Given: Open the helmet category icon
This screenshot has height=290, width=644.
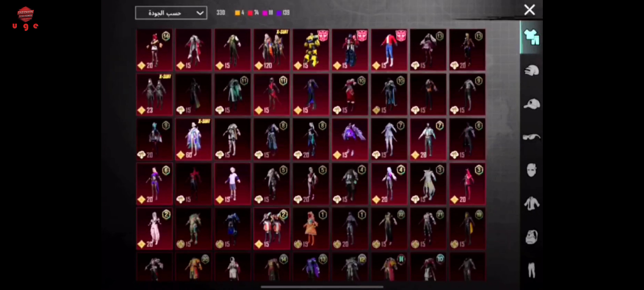Looking at the screenshot, I should [531, 71].
